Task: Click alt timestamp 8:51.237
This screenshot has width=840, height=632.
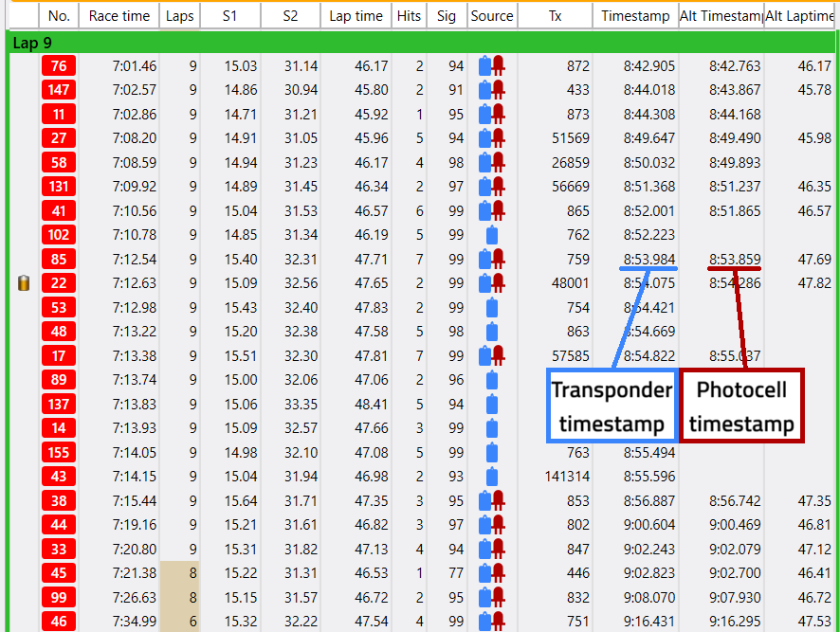Action: point(735,187)
